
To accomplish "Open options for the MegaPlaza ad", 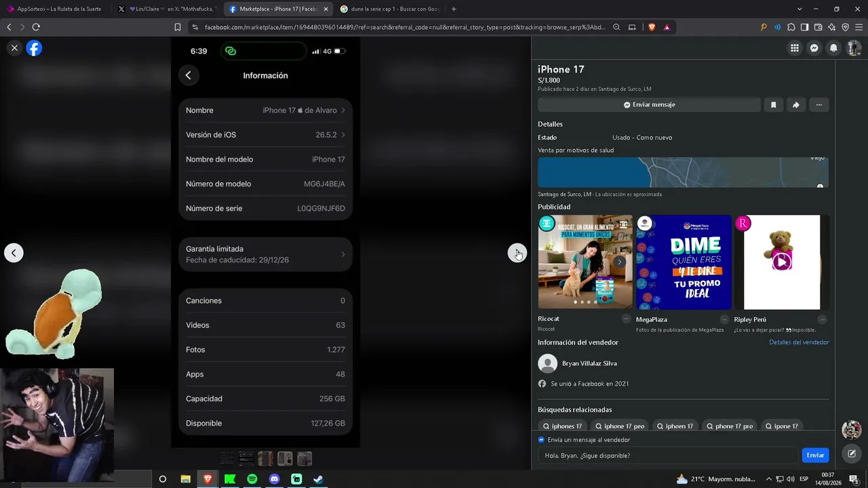I will point(724,319).
